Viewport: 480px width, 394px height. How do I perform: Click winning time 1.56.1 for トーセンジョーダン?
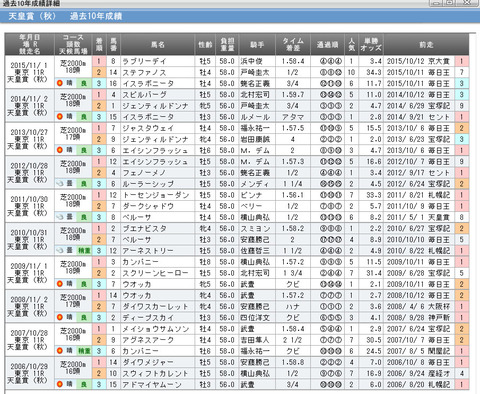293,195
